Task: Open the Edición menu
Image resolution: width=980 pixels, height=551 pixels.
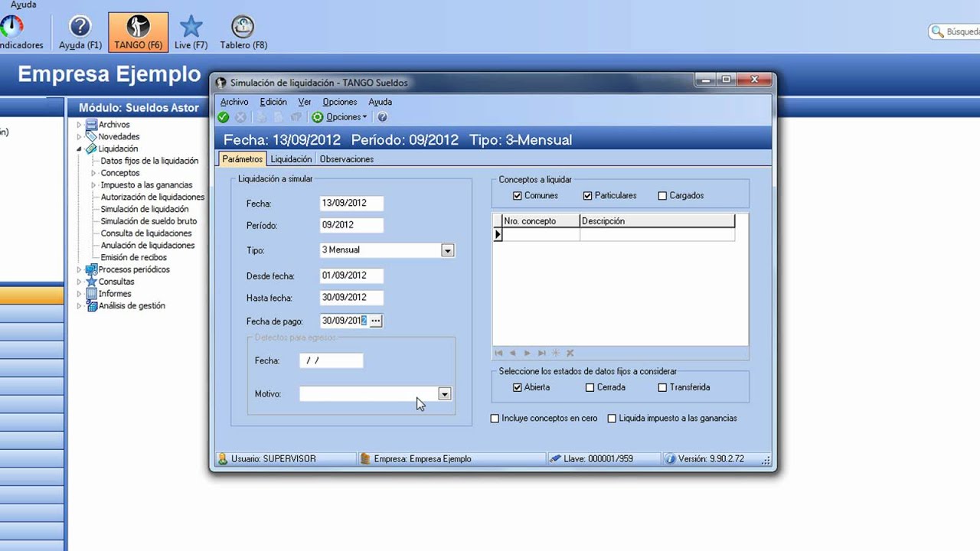Action: pos(273,102)
